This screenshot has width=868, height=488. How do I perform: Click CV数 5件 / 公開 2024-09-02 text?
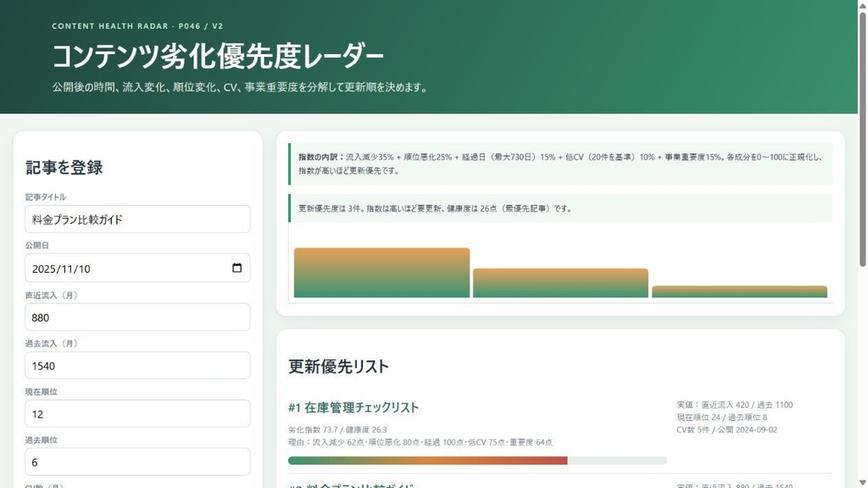[726, 430]
